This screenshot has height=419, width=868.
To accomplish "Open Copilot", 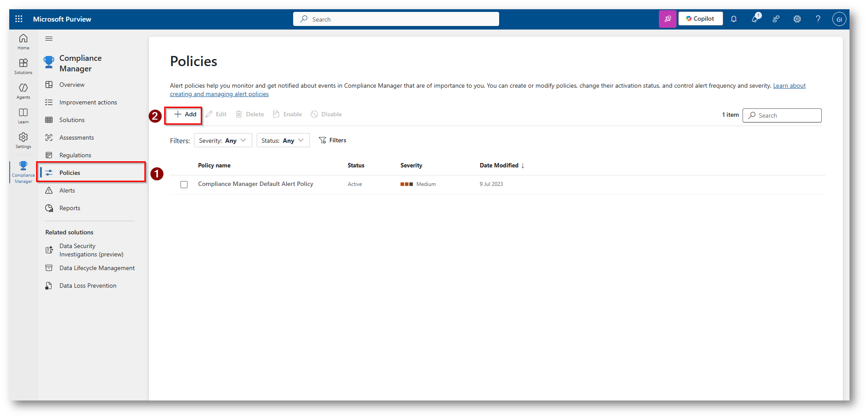I will click(700, 19).
